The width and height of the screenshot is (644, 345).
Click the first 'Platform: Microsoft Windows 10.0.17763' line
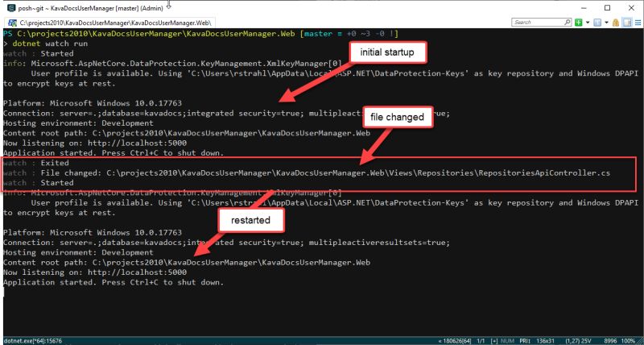click(93, 103)
